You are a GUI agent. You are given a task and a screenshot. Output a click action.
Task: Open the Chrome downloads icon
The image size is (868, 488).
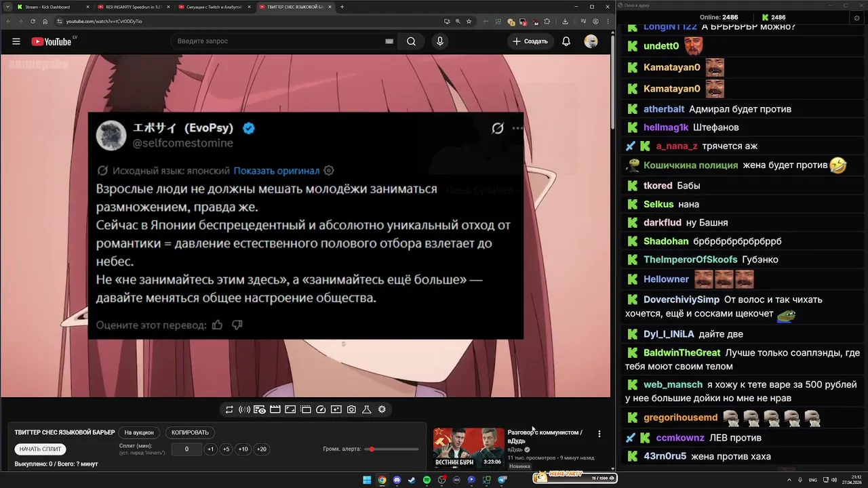point(565,21)
